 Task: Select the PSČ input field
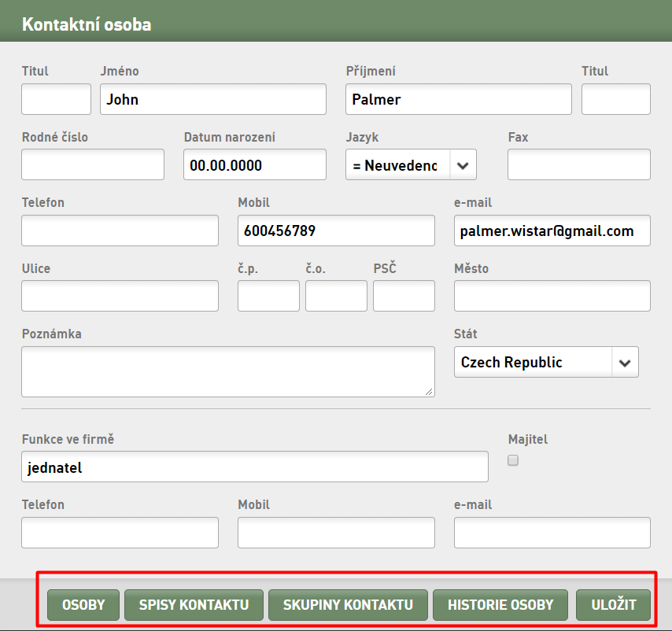[404, 296]
